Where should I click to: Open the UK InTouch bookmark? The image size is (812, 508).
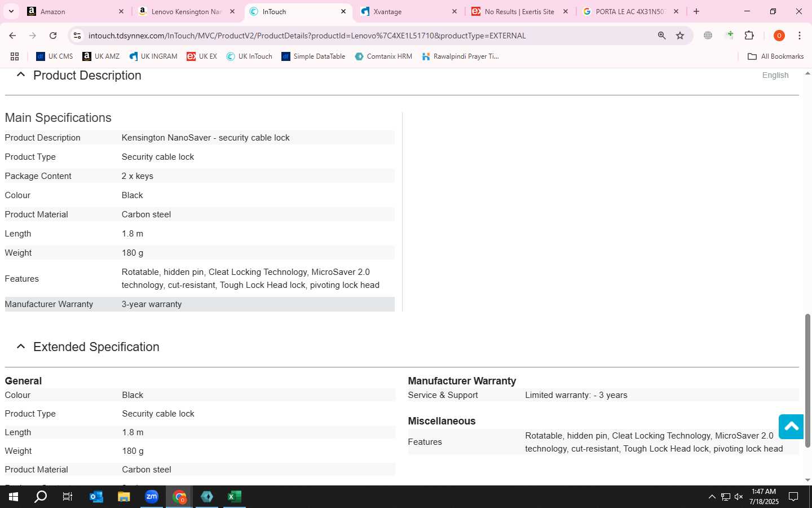tap(249, 56)
